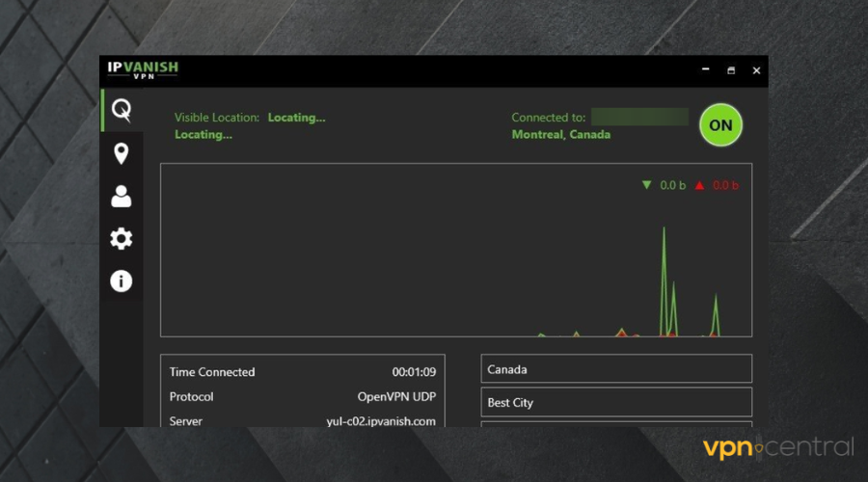Open the Settings gear icon
The image size is (868, 482).
point(122,238)
